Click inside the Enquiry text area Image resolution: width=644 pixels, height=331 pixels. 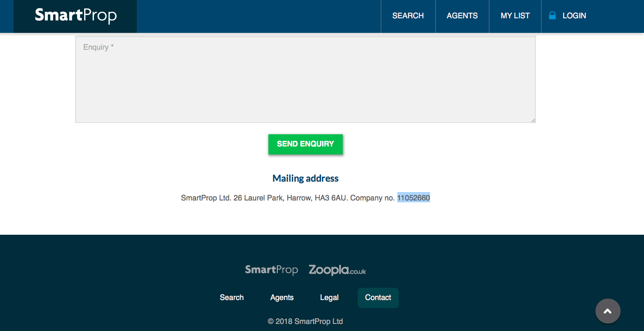coord(305,80)
